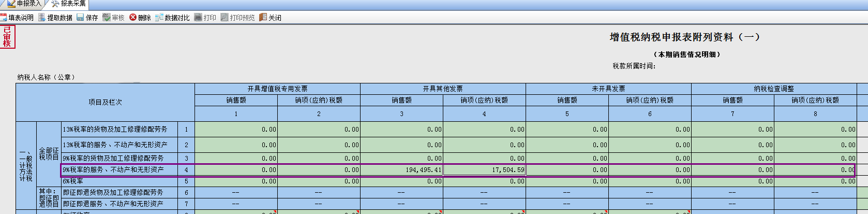
Task: Open 打印预览 print preview icon
Action: (x=225, y=17)
